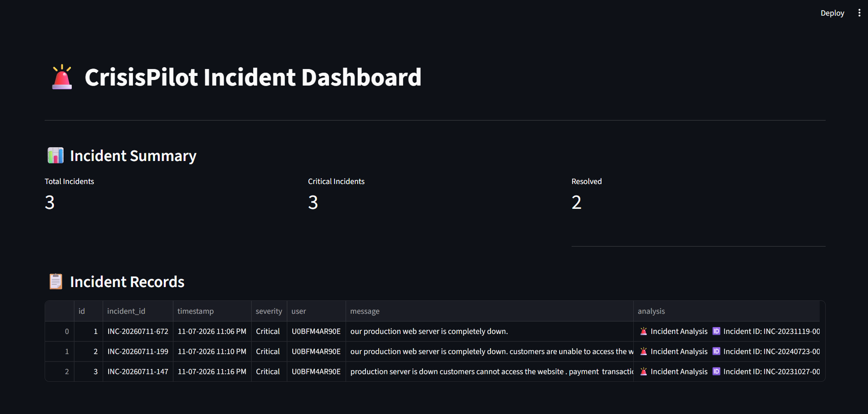Click the siren icon in INC-20260711-199 analysis cell
Image resolution: width=868 pixels, height=414 pixels.
coord(643,351)
